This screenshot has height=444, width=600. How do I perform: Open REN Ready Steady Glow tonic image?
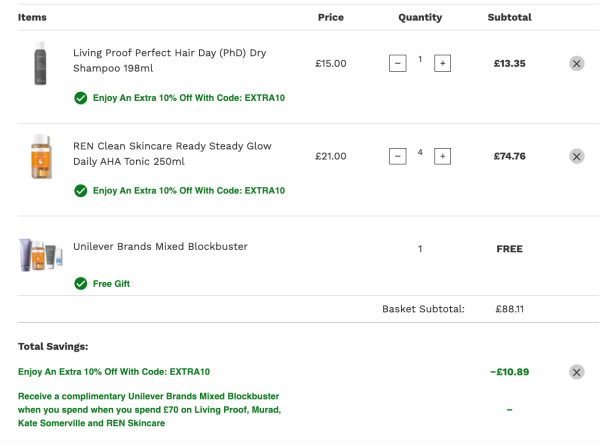point(40,156)
